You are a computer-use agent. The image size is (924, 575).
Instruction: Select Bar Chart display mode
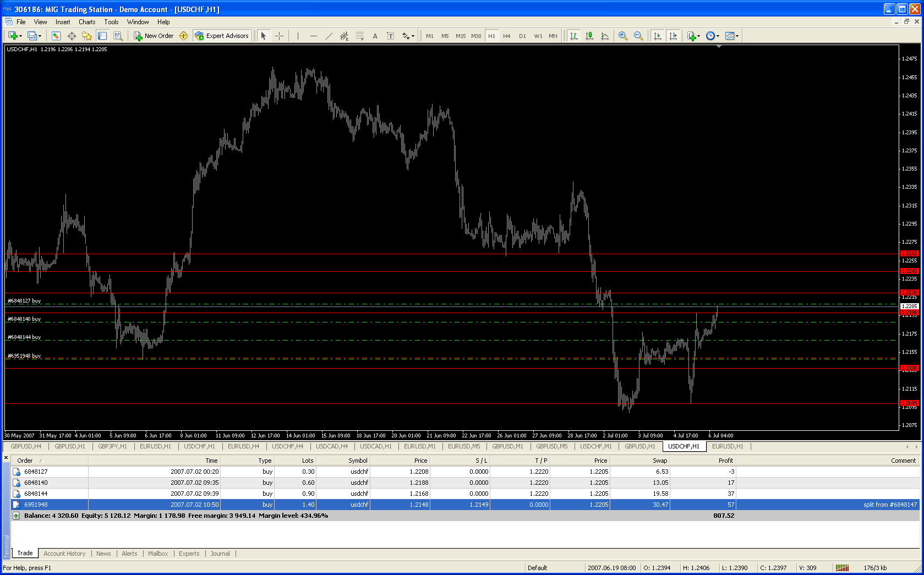click(574, 36)
